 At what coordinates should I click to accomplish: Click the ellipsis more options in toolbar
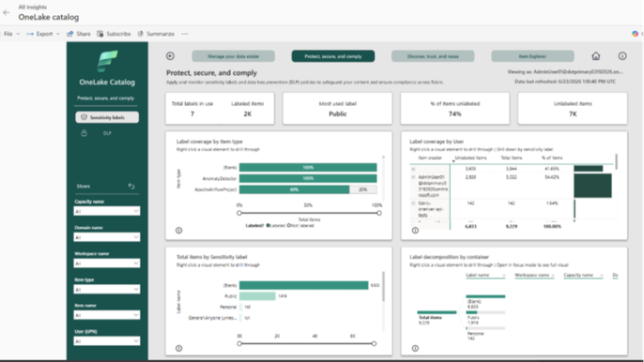[185, 34]
